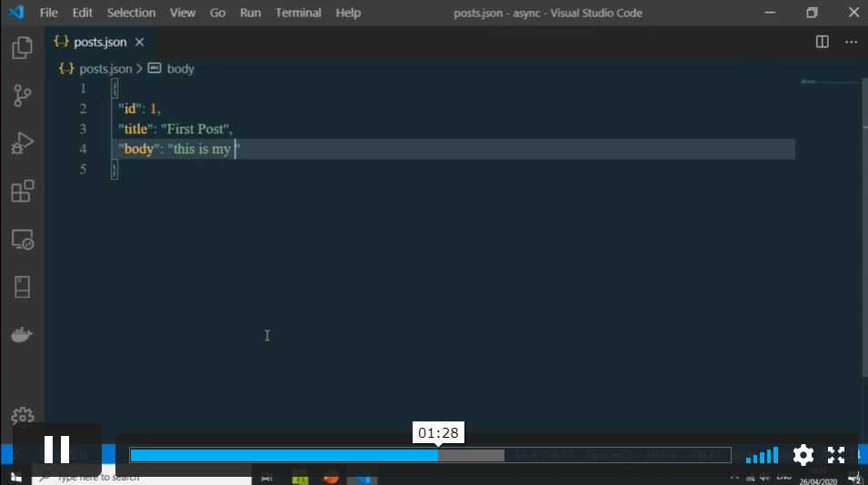Viewport: 868px width, 485px height.
Task: Click the orange taskbar app icon
Action: coord(331,477)
